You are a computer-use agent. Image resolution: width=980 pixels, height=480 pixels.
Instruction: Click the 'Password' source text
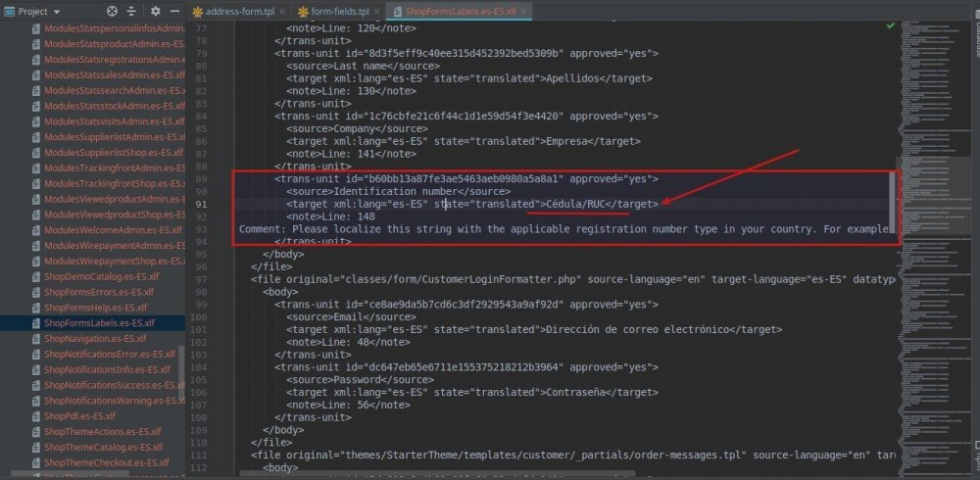tap(358, 380)
